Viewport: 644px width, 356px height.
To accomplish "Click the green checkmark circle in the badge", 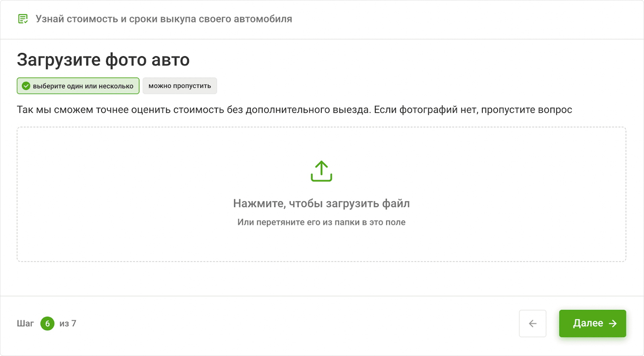I will (26, 86).
